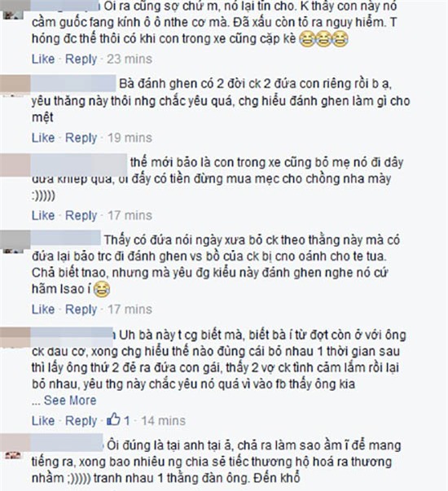This screenshot has height=491, width=448.
Task: Open blurred profile name beside 'thế mới bảo'
Action: tap(79, 164)
